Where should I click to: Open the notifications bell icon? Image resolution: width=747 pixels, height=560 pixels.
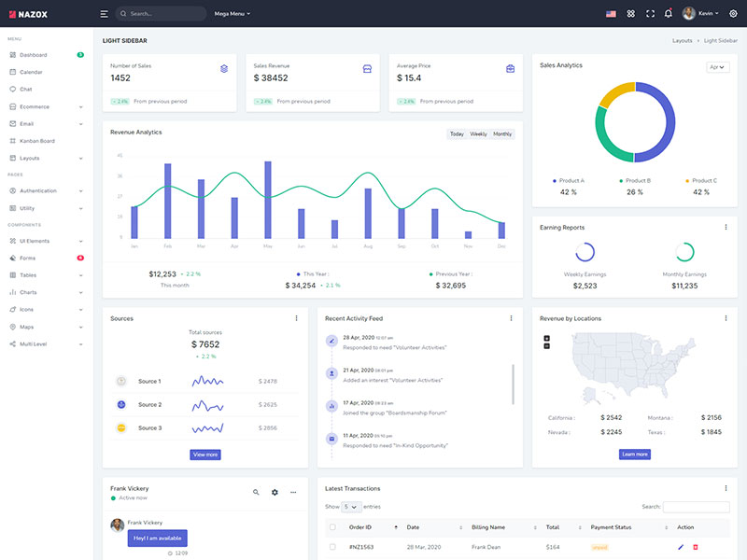[668, 14]
